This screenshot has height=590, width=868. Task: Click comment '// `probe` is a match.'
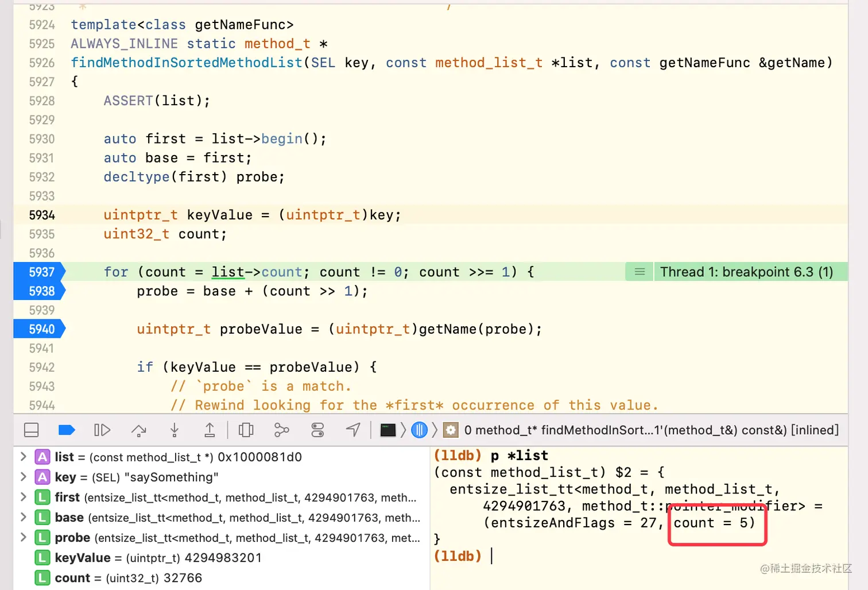point(261,386)
